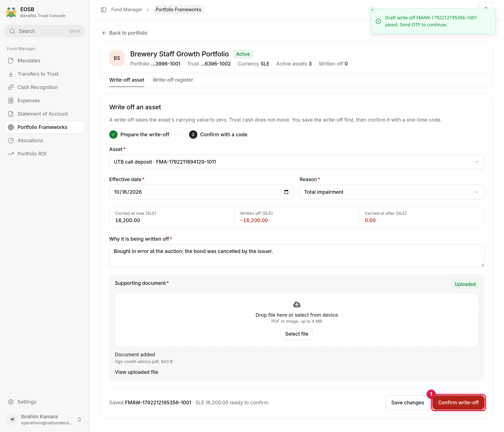Click the Allocations pie chart icon

click(x=11, y=140)
